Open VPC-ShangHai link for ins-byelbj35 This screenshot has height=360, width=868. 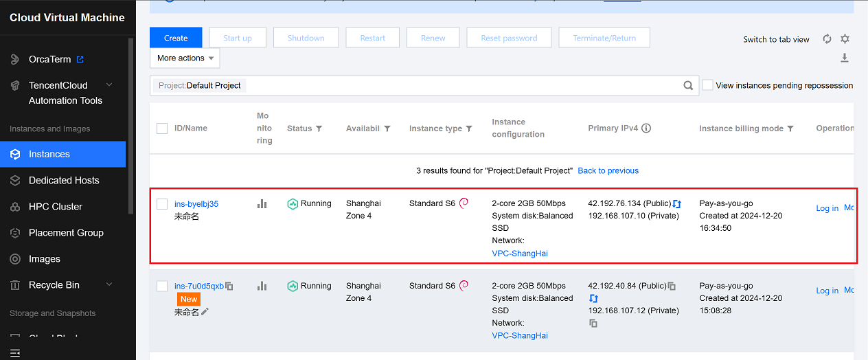tap(520, 254)
